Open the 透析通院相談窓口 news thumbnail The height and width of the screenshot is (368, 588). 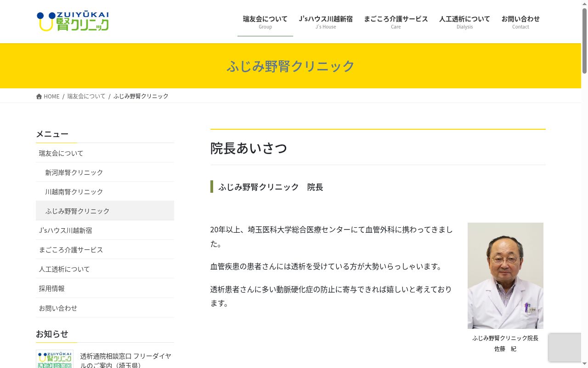click(55, 359)
